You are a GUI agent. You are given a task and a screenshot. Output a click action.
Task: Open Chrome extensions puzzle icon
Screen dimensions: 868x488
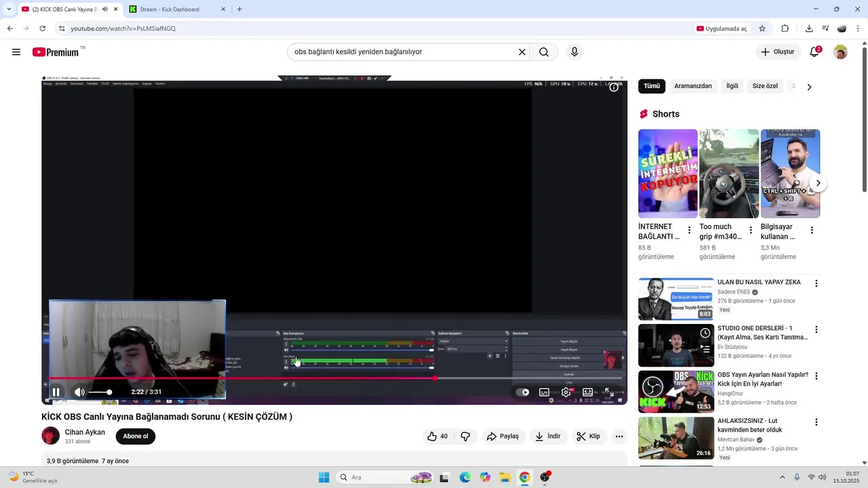pyautogui.click(x=785, y=28)
